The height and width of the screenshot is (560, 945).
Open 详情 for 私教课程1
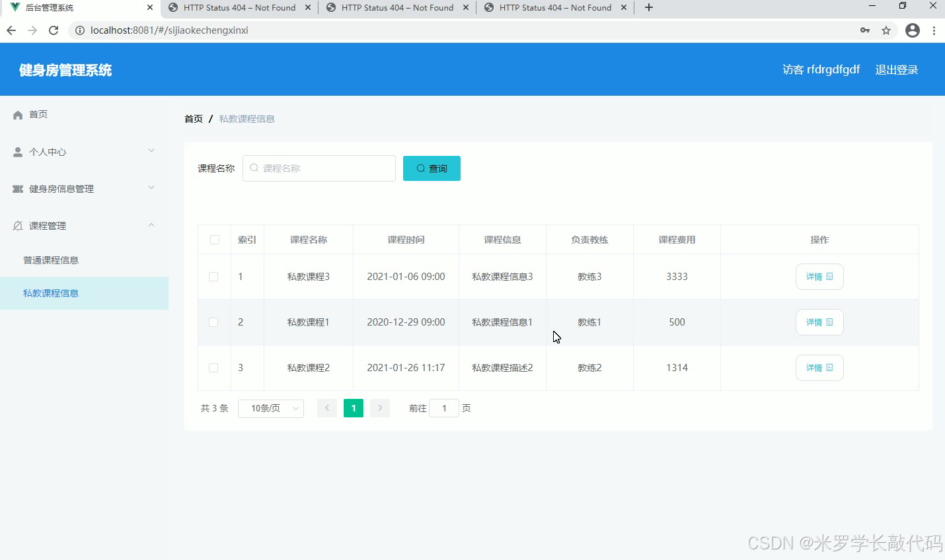tap(819, 322)
